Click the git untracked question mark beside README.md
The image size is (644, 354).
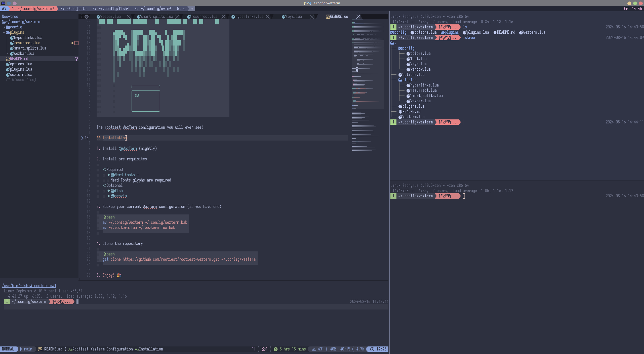coord(76,59)
